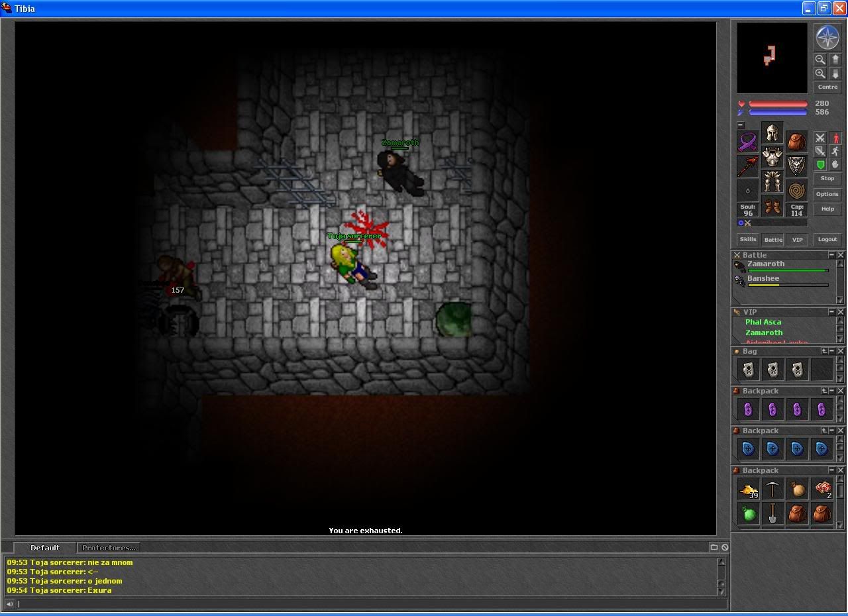848x616 pixels.
Task: Select the meat stack of 2
Action: coord(821,489)
